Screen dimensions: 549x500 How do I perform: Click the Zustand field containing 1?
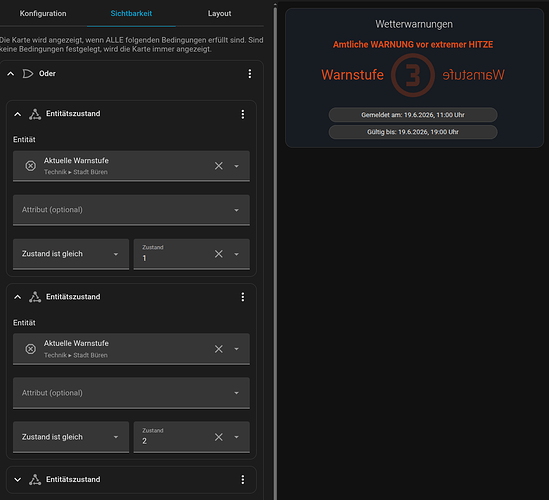[192, 254]
